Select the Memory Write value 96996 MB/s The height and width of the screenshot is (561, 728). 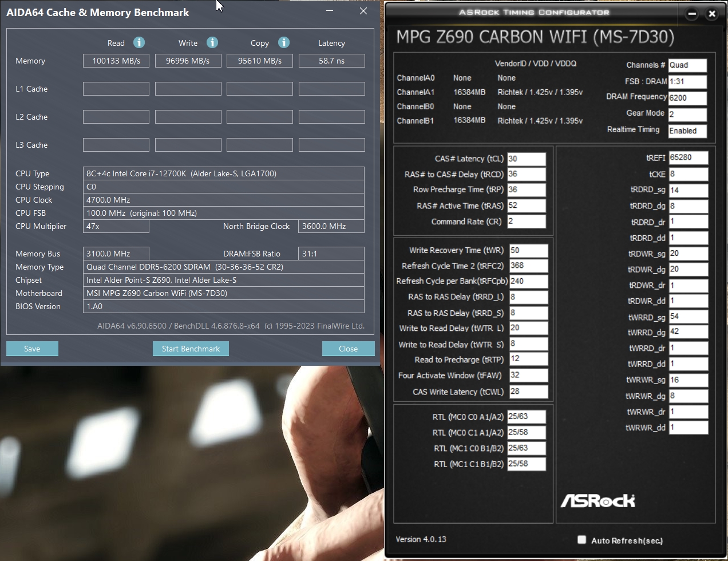point(188,61)
